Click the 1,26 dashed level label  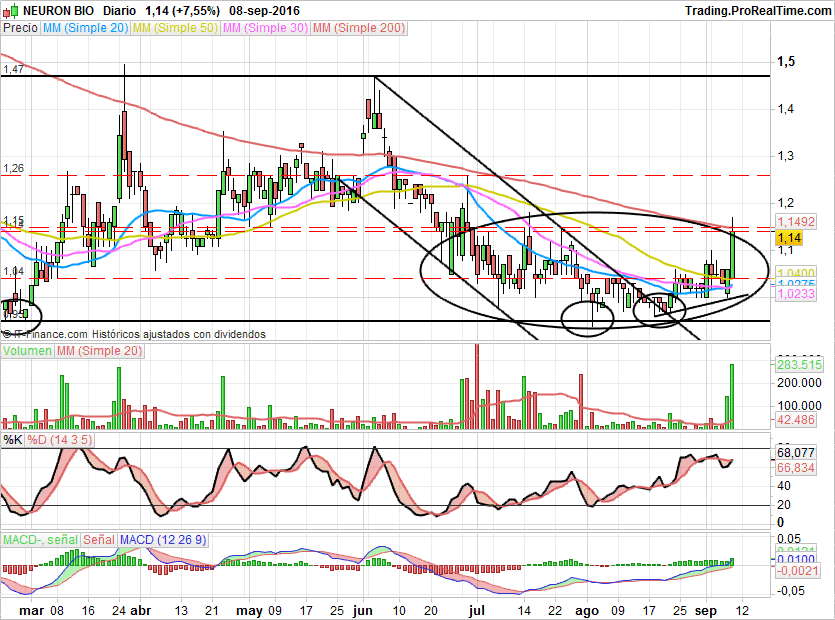click(12, 168)
